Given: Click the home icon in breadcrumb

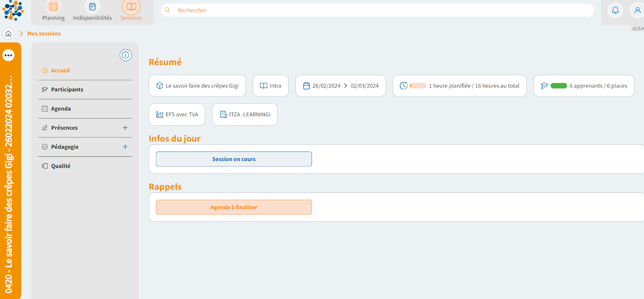Looking at the screenshot, I should tap(8, 34).
